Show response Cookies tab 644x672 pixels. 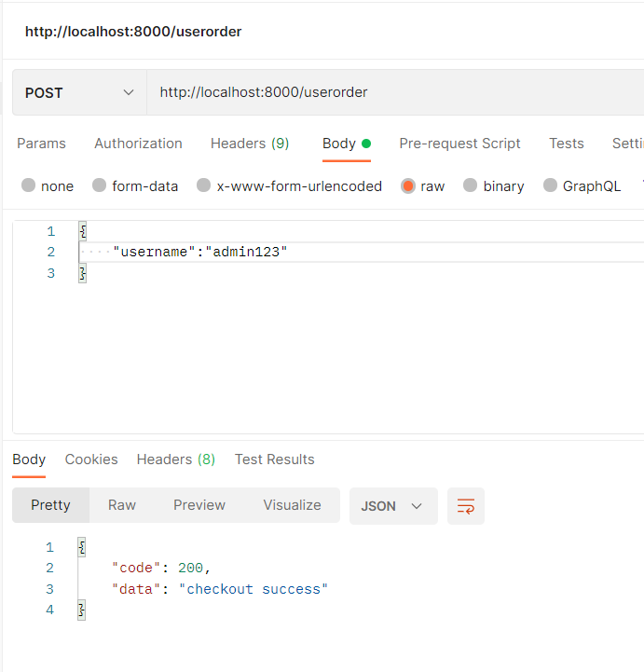[x=91, y=459]
